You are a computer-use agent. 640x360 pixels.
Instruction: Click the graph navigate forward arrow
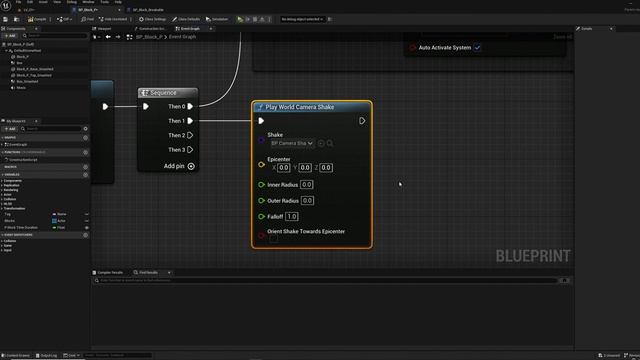tap(118, 37)
